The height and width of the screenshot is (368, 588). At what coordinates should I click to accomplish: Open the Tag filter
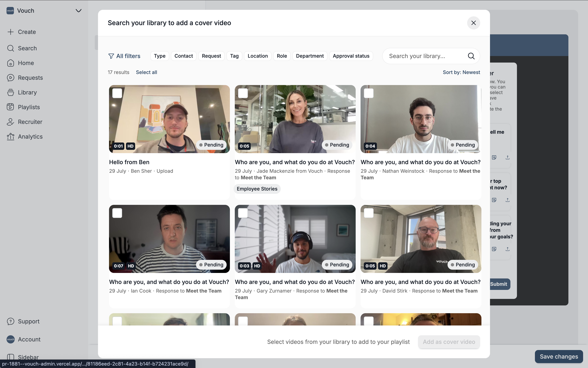234,56
